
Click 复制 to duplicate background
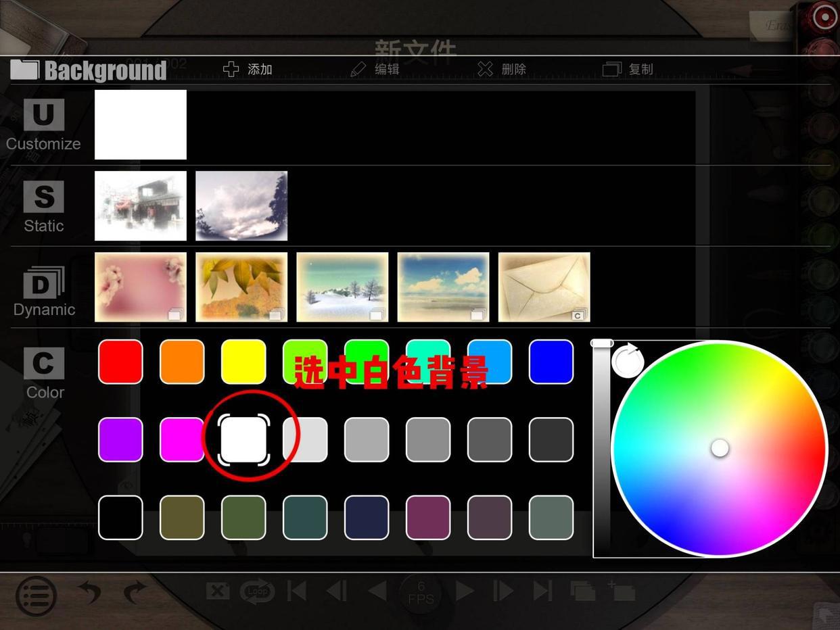[x=627, y=69]
